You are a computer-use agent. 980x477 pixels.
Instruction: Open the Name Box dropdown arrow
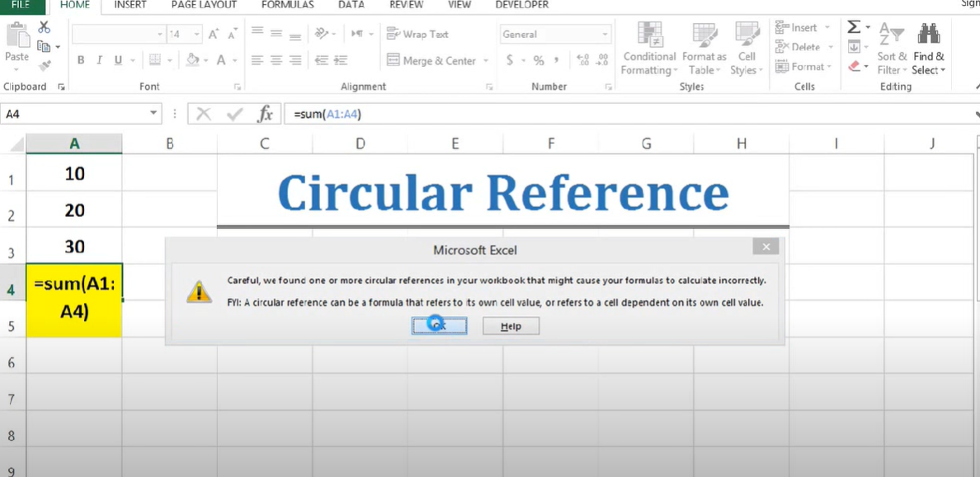153,114
